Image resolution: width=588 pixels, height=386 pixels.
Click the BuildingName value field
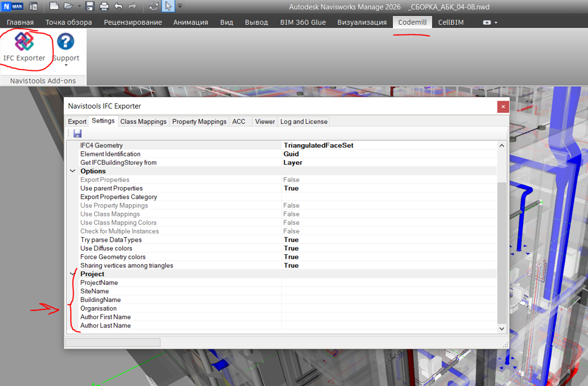pos(390,300)
